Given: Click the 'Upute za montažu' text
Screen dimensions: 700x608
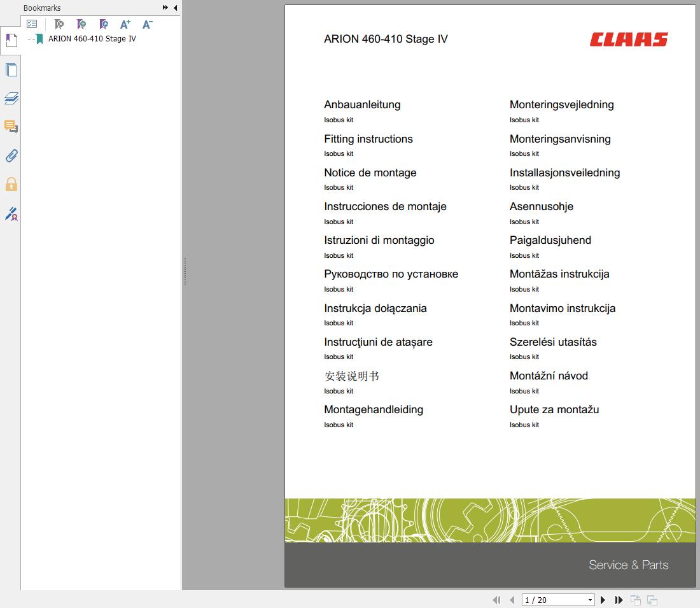Looking at the screenshot, I should (554, 409).
